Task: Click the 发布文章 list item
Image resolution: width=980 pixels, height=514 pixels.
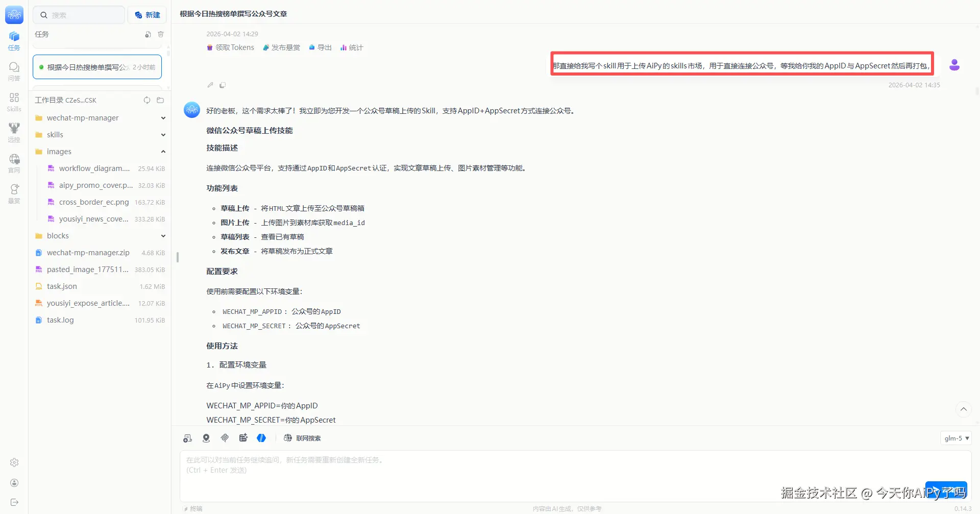Action: [277, 251]
